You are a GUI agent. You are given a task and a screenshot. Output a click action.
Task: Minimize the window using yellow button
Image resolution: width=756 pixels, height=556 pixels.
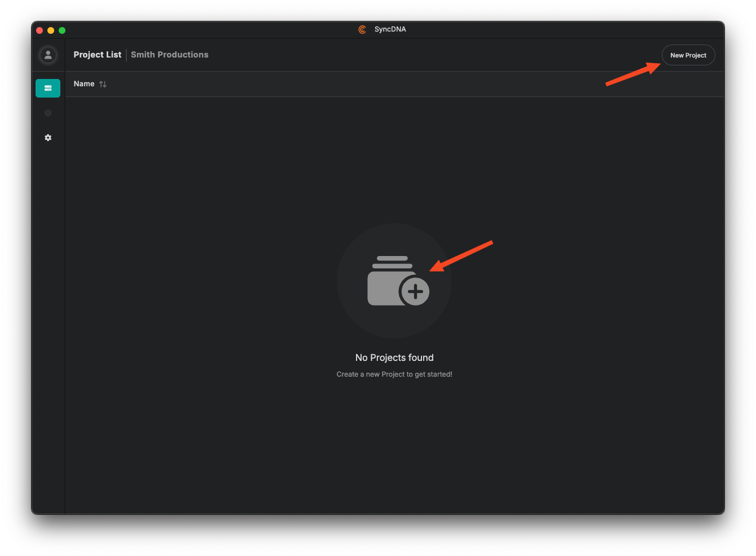tap(51, 30)
